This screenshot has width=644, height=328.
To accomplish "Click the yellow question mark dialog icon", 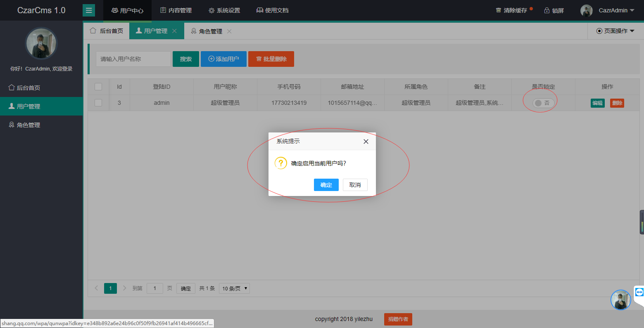I will pos(280,163).
